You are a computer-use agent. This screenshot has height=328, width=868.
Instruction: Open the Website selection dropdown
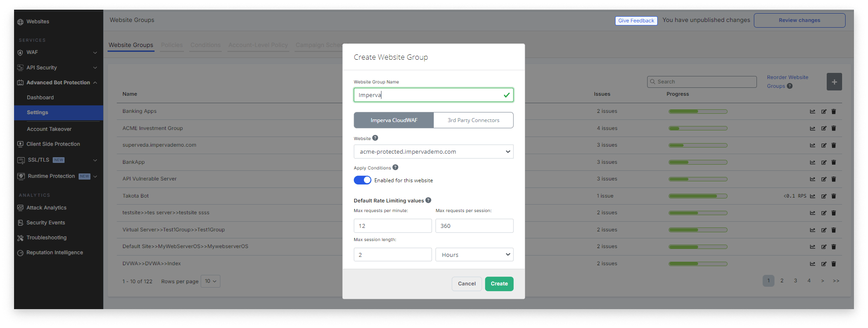click(433, 151)
